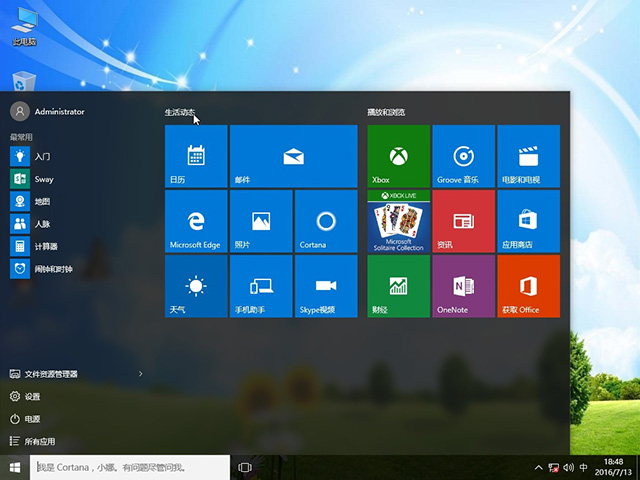
Task: Open the 所有应用 all apps list
Action: tap(40, 441)
